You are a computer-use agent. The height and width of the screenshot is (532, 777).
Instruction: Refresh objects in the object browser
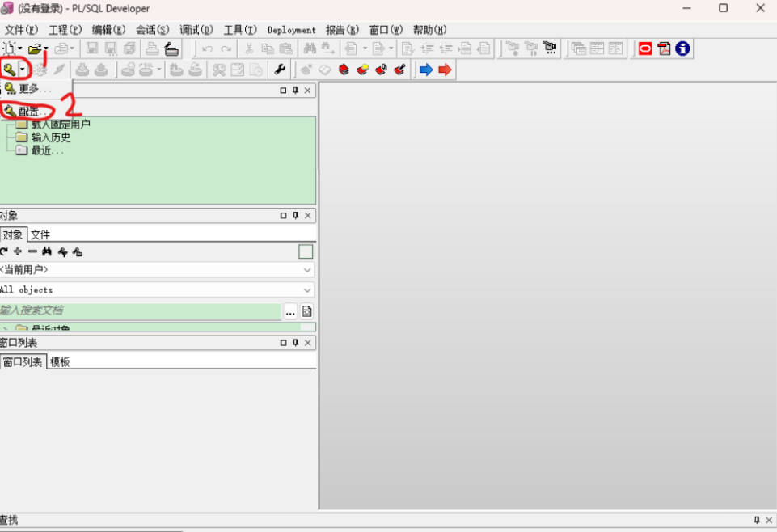4,252
